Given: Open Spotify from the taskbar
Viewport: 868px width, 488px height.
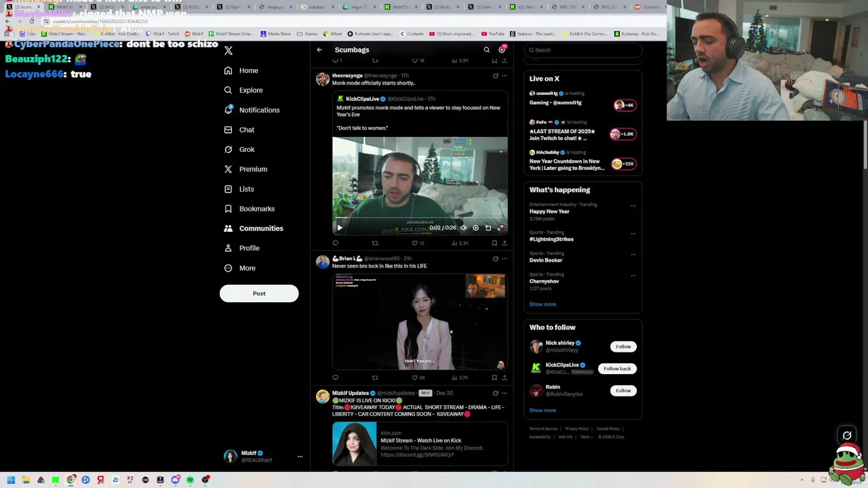Looking at the screenshot, I should point(190,480).
